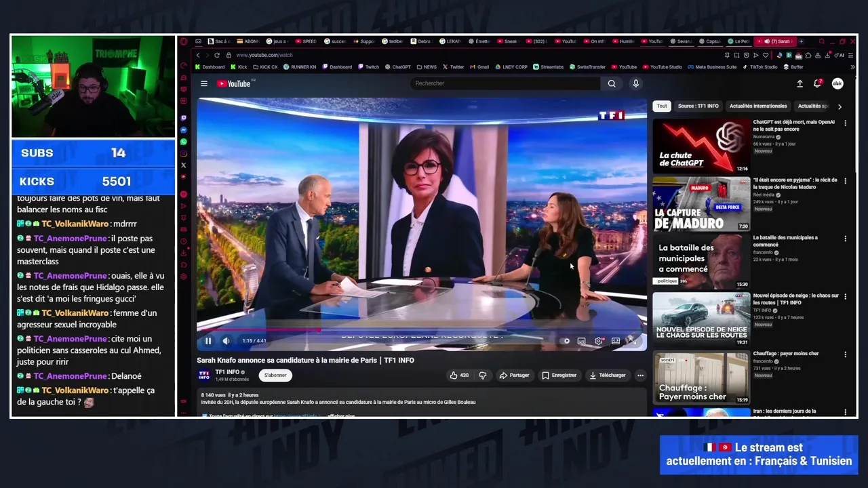Screen dimensions: 868x488
Task: Reload the page with the refresh icon
Action: 217,55
